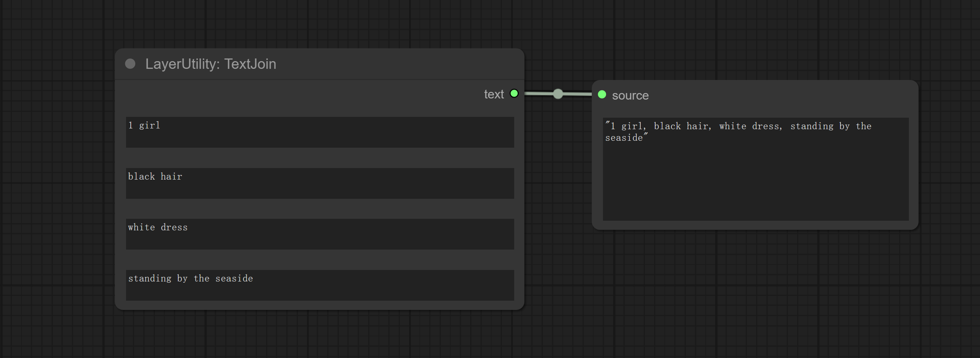980x358 pixels.
Task: Select the midpoint marker on the link wire
Action: 558,93
